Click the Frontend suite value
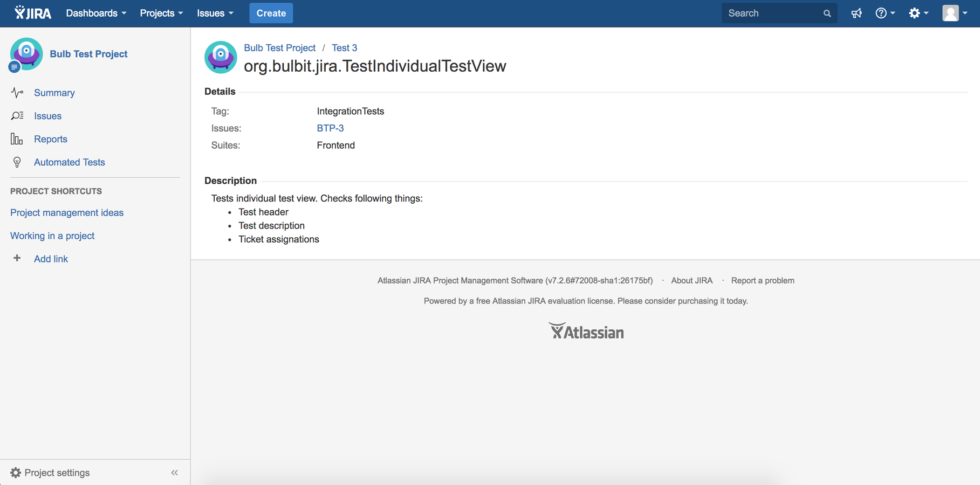Image resolution: width=980 pixels, height=485 pixels. click(x=336, y=145)
